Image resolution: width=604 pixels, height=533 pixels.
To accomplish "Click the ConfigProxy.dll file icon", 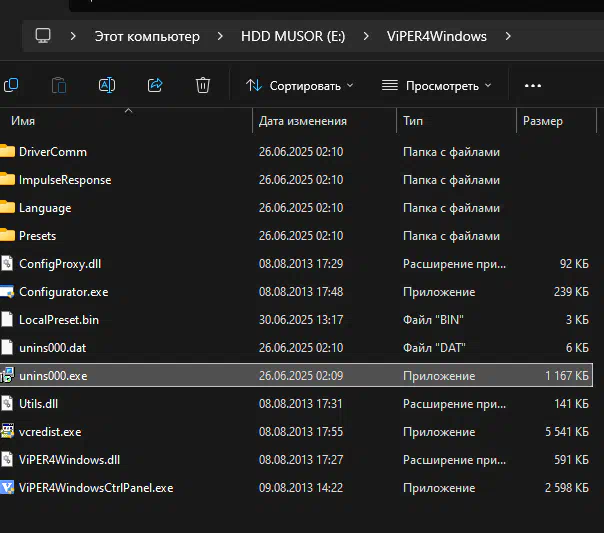I will [x=7, y=263].
